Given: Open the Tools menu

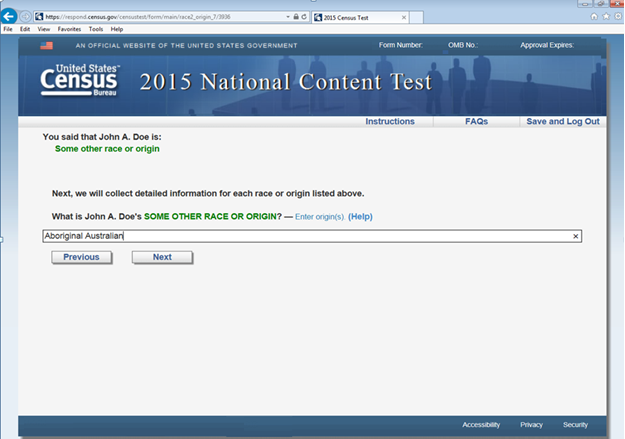Looking at the screenshot, I should [x=96, y=29].
